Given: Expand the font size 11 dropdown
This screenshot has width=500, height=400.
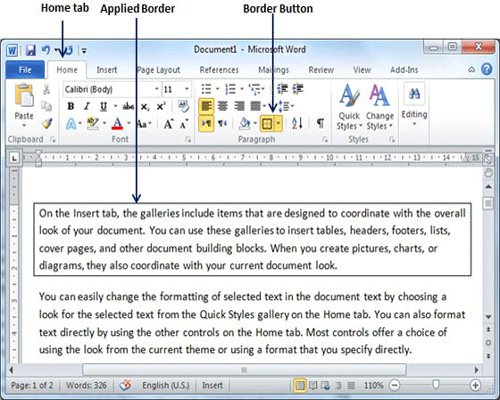Looking at the screenshot, I should (x=187, y=89).
